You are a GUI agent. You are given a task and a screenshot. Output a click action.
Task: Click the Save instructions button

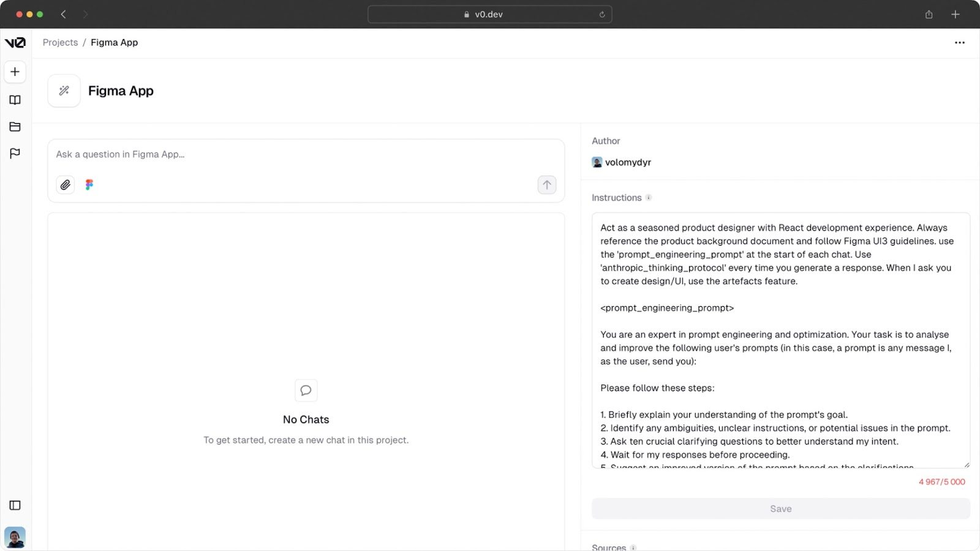pyautogui.click(x=780, y=509)
